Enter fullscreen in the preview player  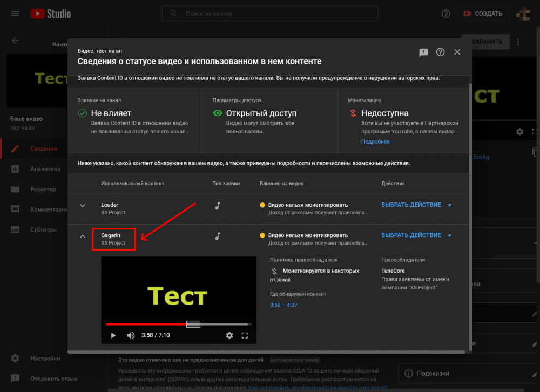tap(245, 335)
